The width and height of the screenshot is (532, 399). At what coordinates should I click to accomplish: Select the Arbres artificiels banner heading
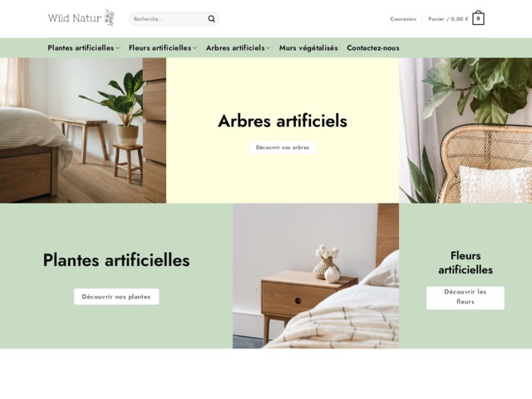(283, 121)
